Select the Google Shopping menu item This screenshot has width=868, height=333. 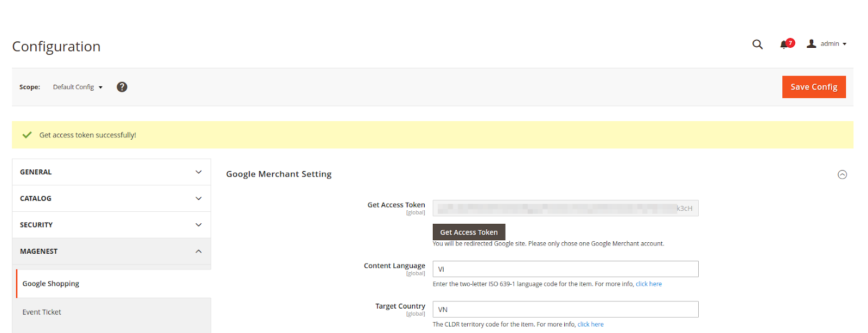point(113,284)
